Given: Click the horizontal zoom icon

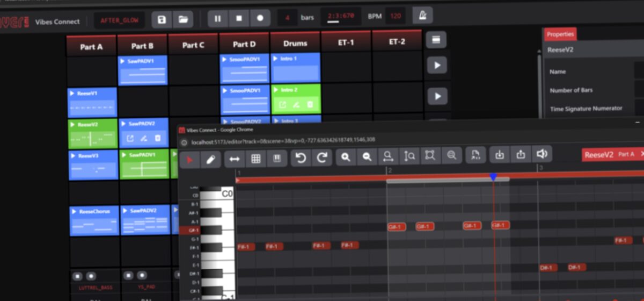Looking at the screenshot, I should (387, 156).
